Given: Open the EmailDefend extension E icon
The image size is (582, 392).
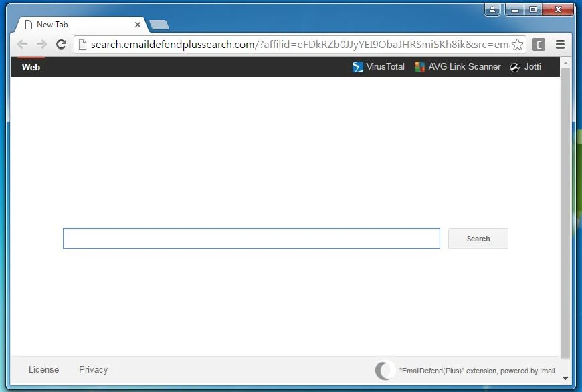Looking at the screenshot, I should point(539,45).
